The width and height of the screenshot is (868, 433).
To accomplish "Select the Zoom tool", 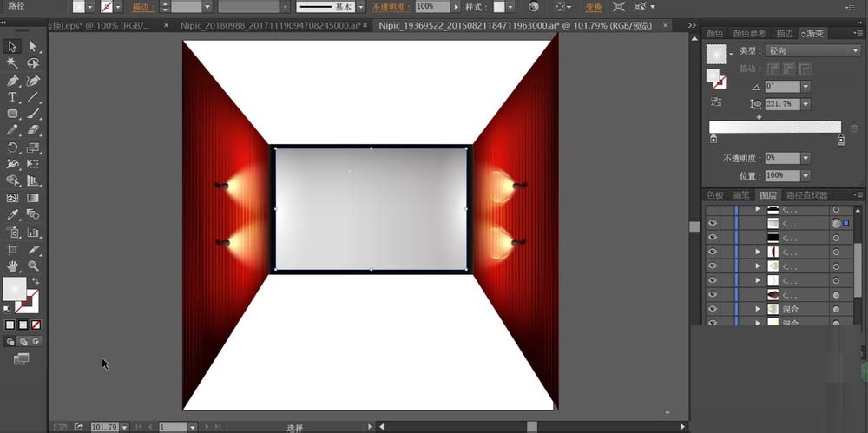I will pos(33,266).
